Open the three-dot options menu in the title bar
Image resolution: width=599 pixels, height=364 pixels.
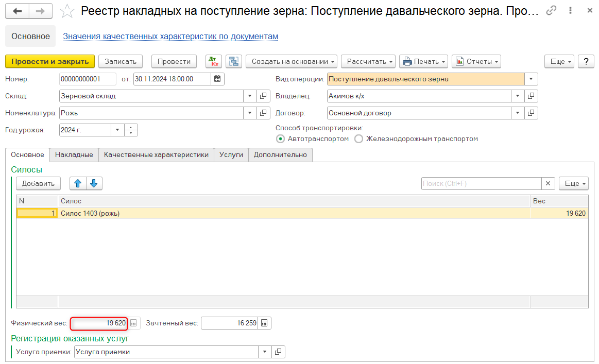click(570, 11)
